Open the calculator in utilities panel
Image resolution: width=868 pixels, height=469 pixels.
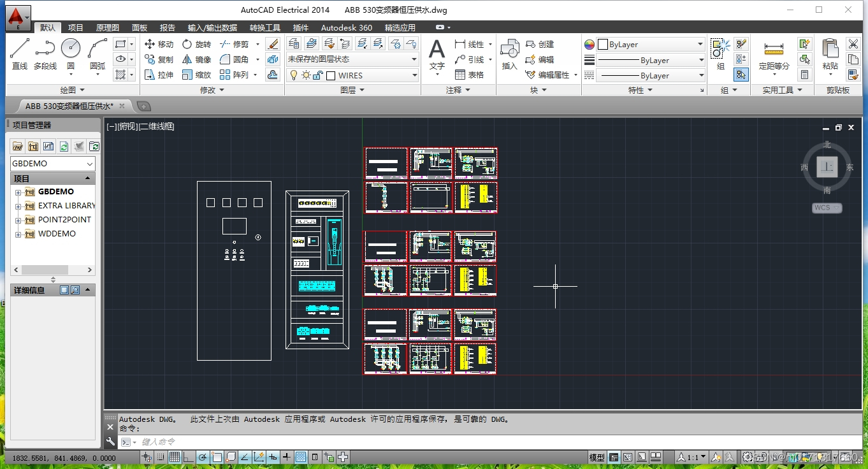[804, 75]
